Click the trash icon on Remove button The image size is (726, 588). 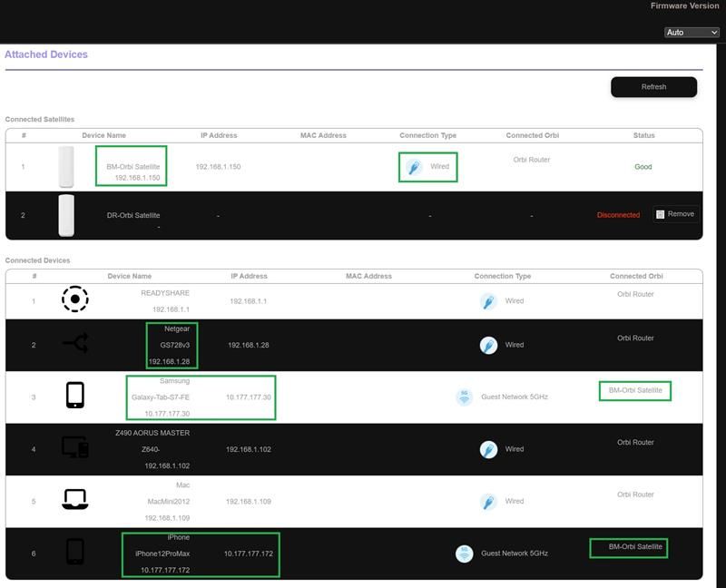[661, 214]
